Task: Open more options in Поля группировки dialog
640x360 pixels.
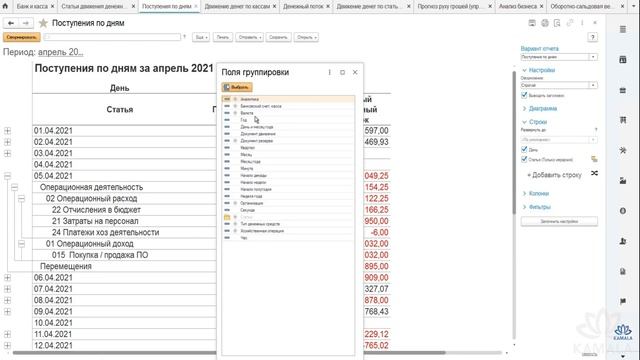Action: (x=329, y=72)
